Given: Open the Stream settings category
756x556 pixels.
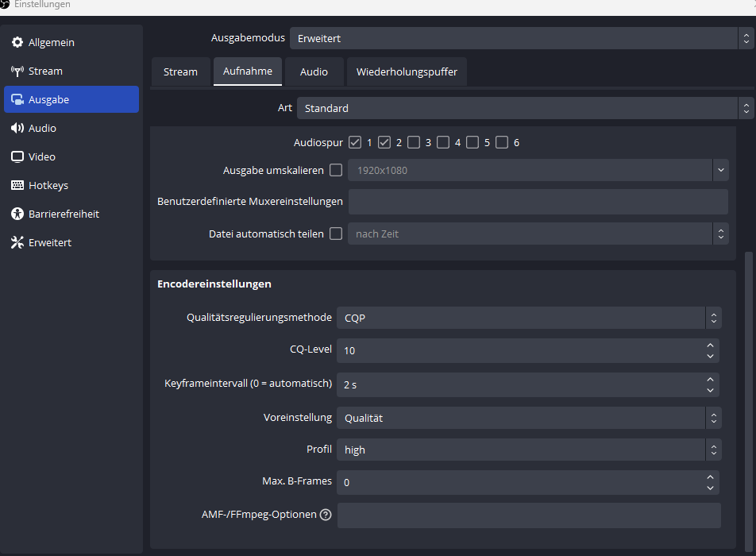Looking at the screenshot, I should 71,71.
